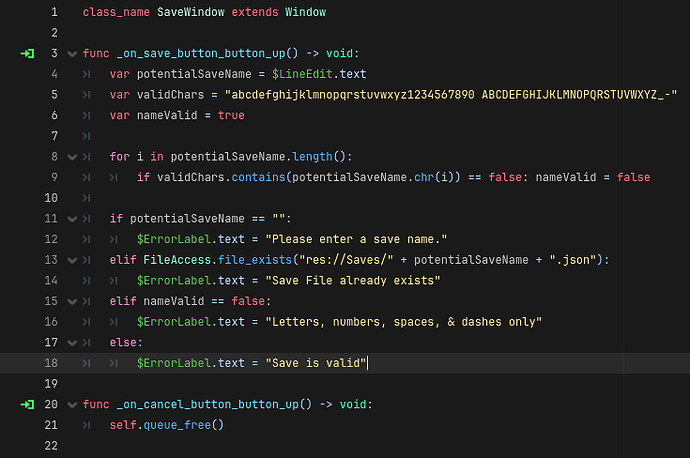This screenshot has height=458, width=690.
Task: Click the signal connection icon on line 3
Action: (27, 54)
